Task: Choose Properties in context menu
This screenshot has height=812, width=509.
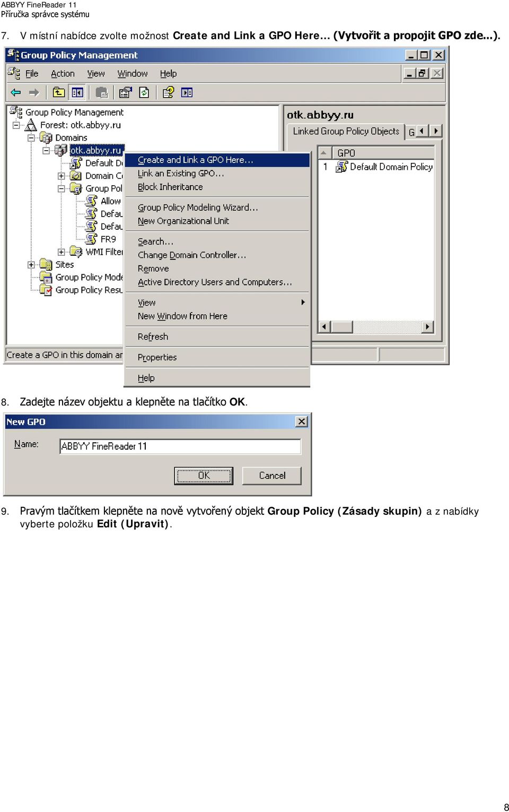Action: click(217, 357)
